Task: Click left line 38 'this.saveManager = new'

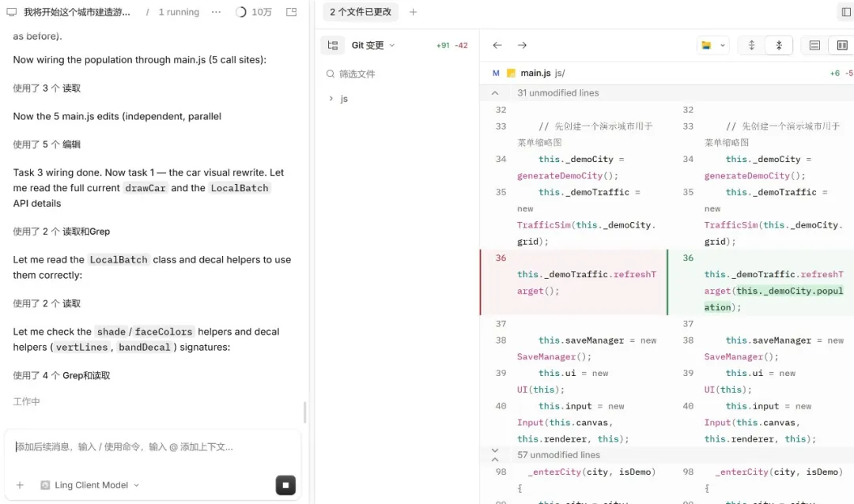Action: pos(598,340)
